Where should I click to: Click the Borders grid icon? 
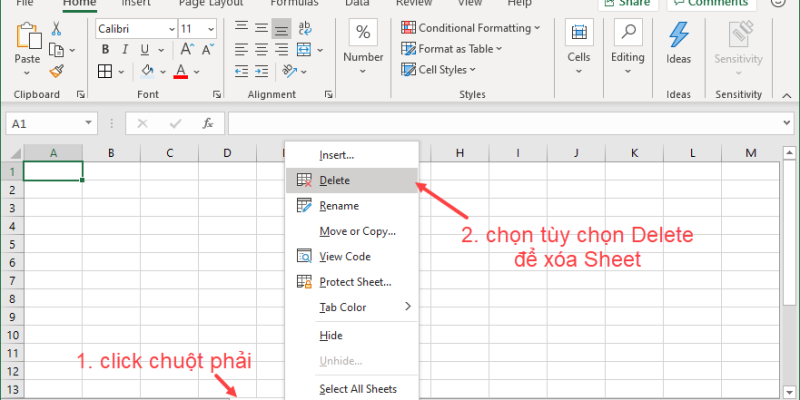[106, 71]
